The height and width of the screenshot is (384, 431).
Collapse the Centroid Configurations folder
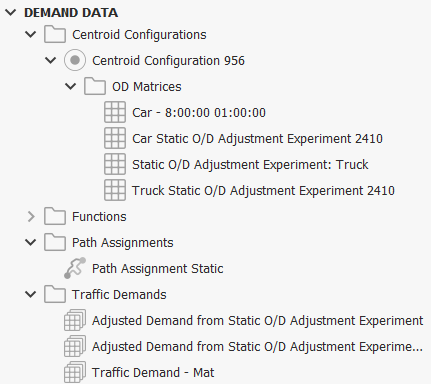pyautogui.click(x=31, y=34)
